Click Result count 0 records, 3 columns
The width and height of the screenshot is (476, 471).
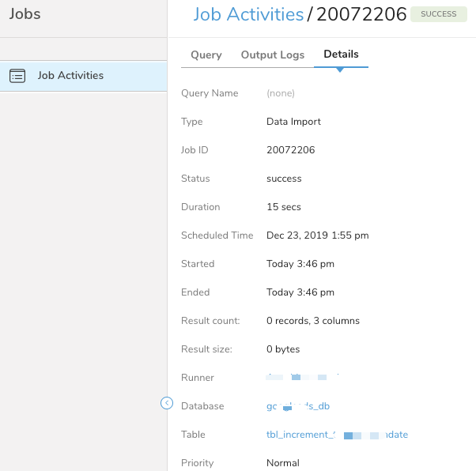[313, 321]
